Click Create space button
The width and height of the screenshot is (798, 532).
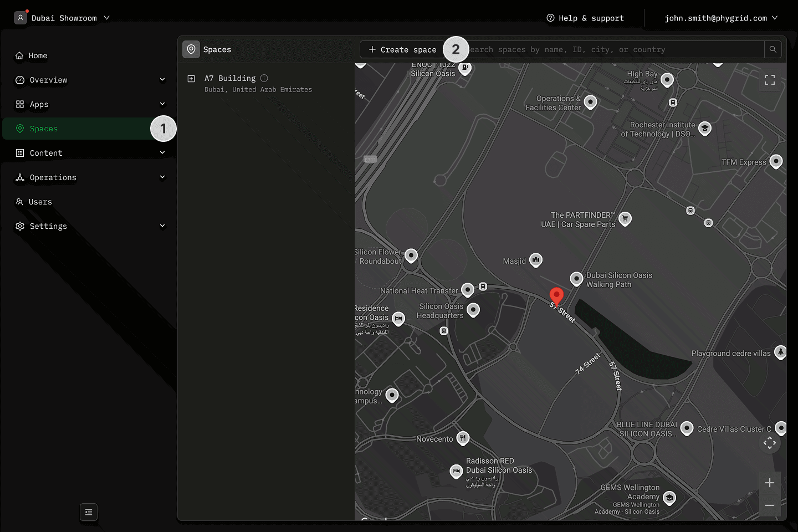(403, 49)
